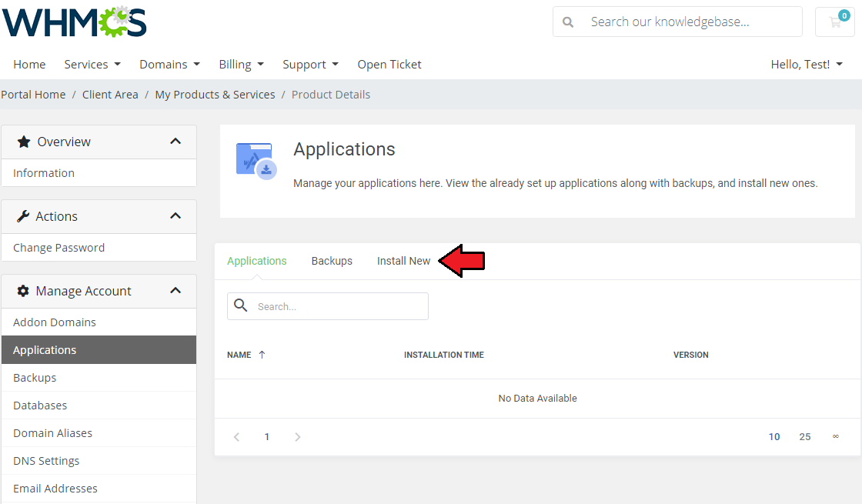Go to Home in the navbar
The width and height of the screenshot is (862, 504).
(x=30, y=65)
